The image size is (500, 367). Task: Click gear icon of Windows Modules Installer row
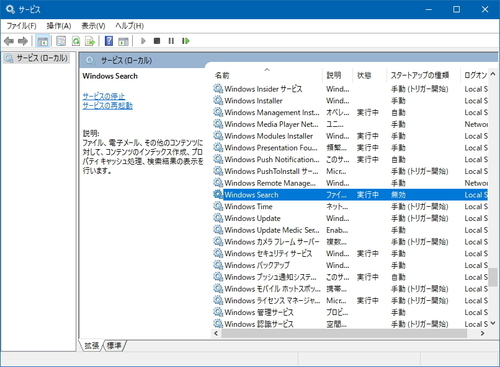[x=218, y=136]
